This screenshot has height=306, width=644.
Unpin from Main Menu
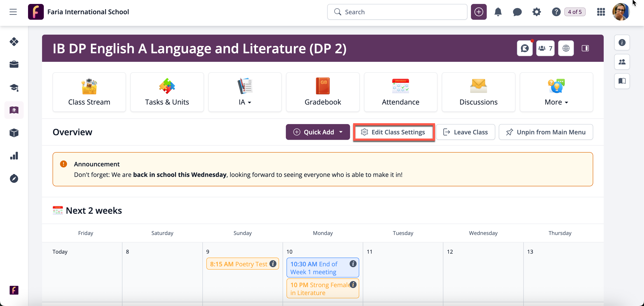pyautogui.click(x=545, y=132)
